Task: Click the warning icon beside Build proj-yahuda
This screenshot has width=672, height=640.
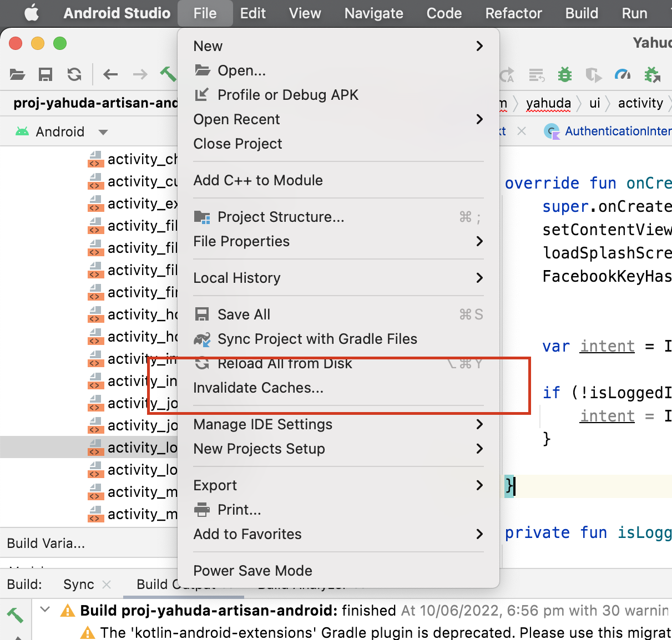Action: (68, 611)
